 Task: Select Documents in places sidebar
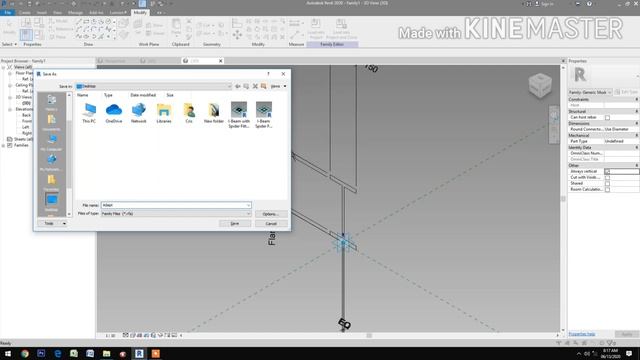tap(51, 122)
